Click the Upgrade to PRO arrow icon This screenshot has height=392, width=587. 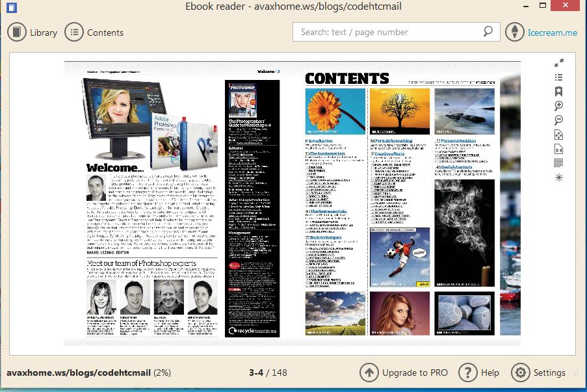tap(369, 372)
